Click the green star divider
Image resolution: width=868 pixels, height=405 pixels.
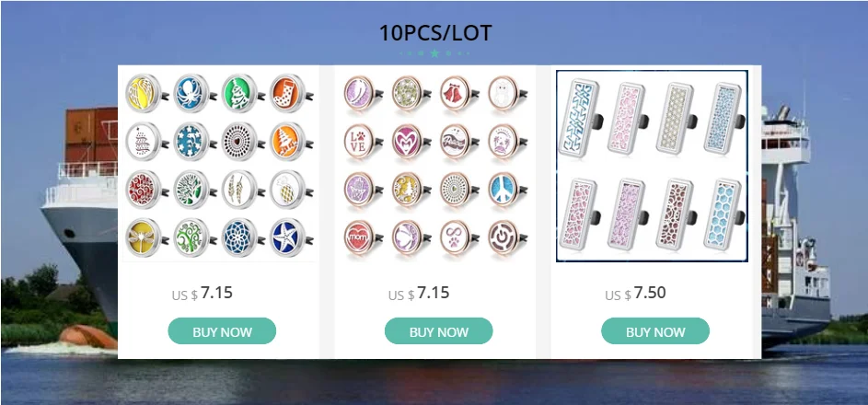(434, 53)
